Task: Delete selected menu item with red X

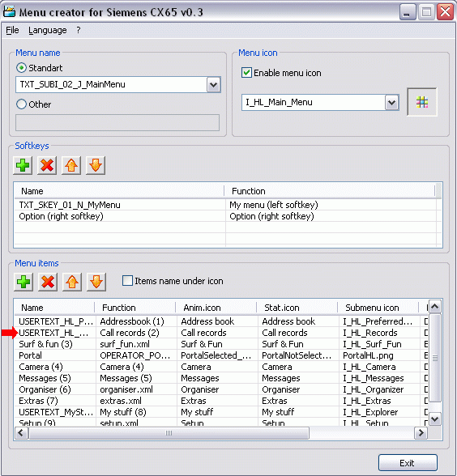Action: (x=48, y=282)
